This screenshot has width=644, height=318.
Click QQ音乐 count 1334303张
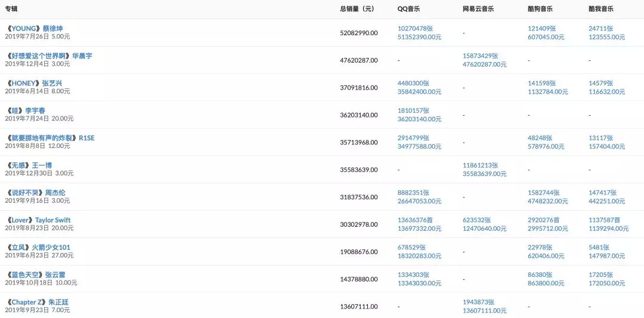(413, 275)
